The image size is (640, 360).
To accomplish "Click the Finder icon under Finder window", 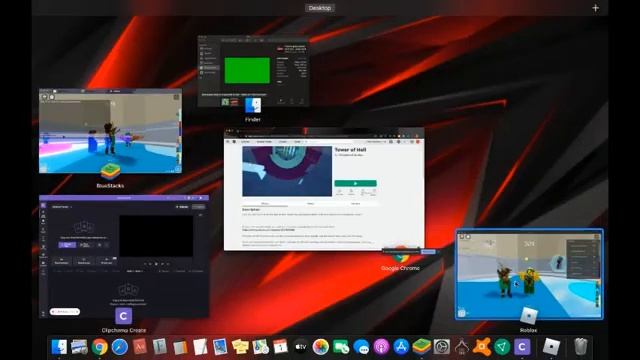I will tap(253, 106).
